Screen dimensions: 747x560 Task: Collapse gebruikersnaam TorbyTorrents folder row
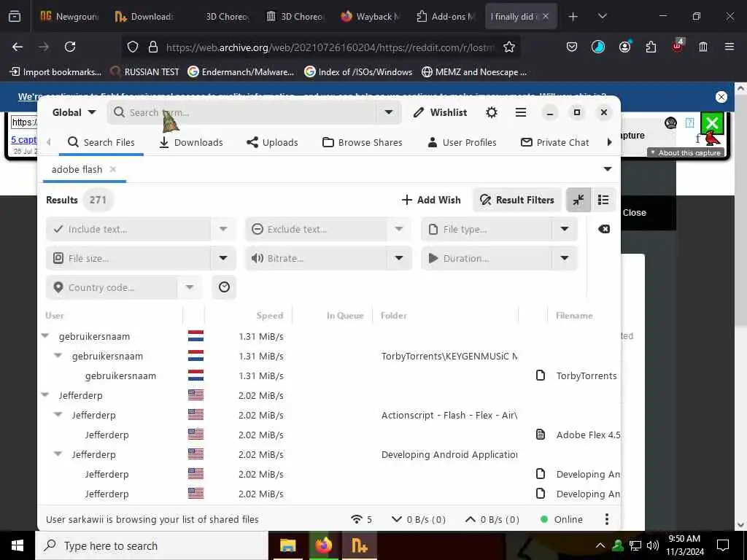[58, 356]
